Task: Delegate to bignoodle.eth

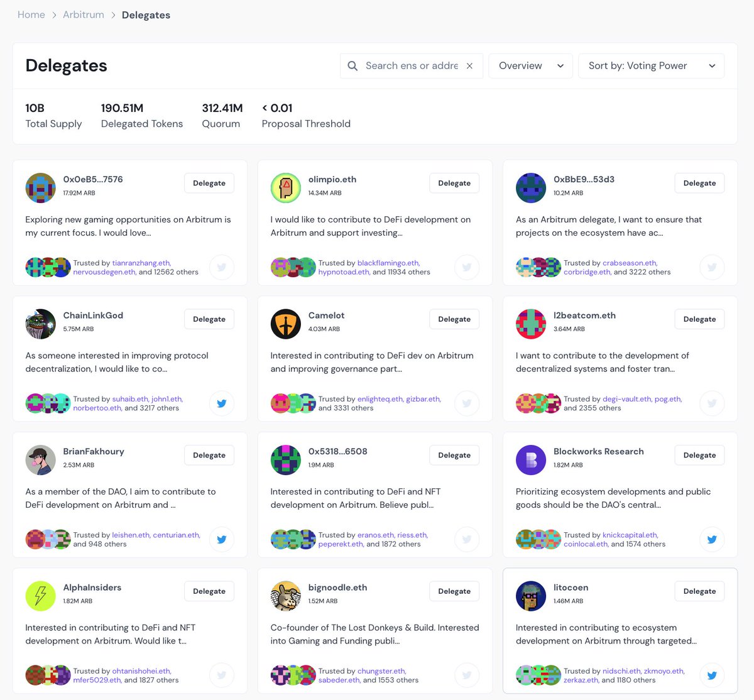Action: point(454,591)
